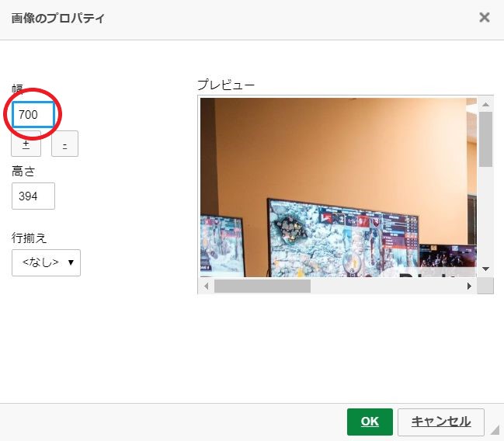Image resolution: width=504 pixels, height=441 pixels.
Task: Click the preview horizontal scrollbar thumb
Action: (262, 286)
